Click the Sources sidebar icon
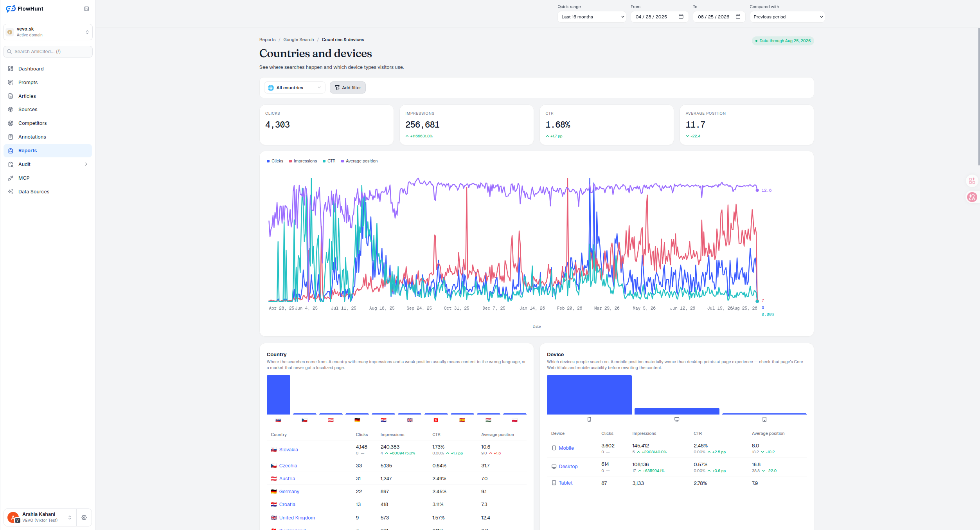Screen dimensions: 980x530 [x=11, y=110]
